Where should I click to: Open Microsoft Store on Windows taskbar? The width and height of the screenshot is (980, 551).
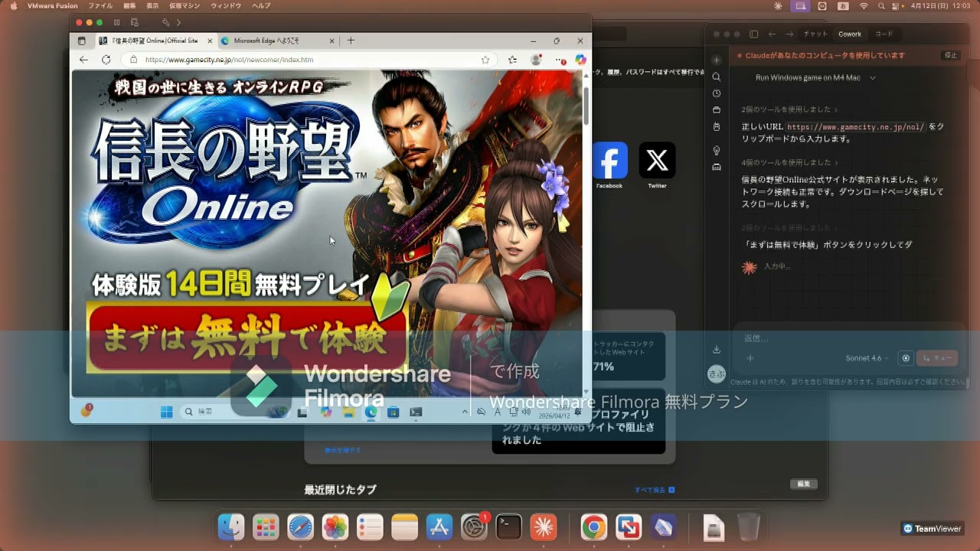point(393,412)
